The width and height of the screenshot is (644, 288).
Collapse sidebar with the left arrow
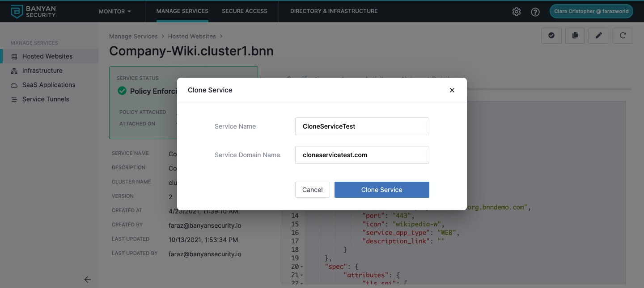(88, 280)
